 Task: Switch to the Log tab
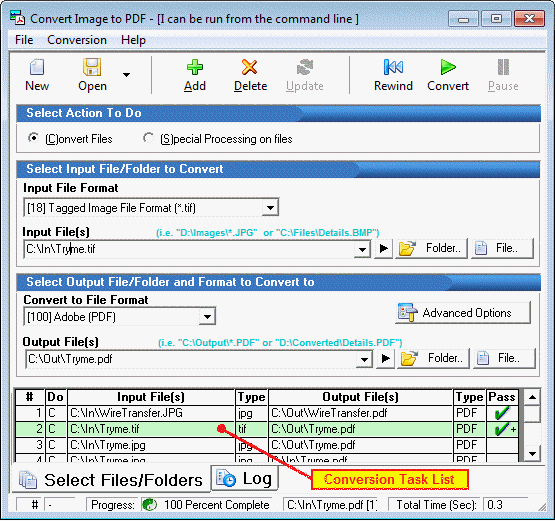pyautogui.click(x=245, y=479)
